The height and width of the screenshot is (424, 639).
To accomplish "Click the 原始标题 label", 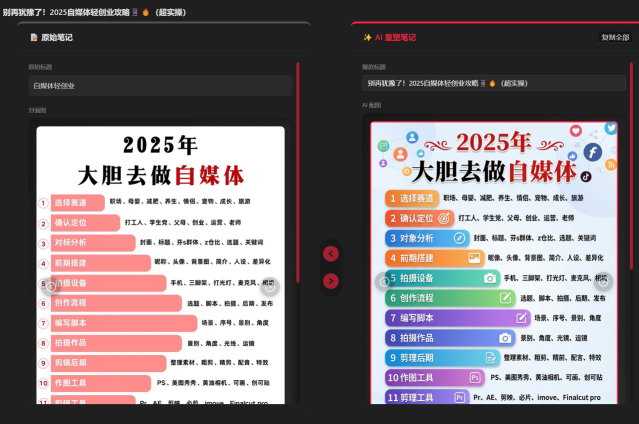I will point(40,67).
